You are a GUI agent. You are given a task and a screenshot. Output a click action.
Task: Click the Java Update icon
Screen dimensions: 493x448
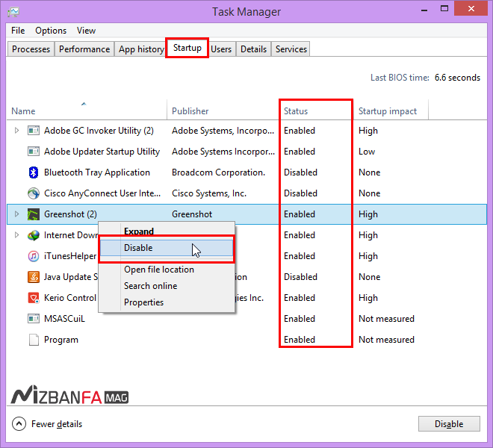33,277
